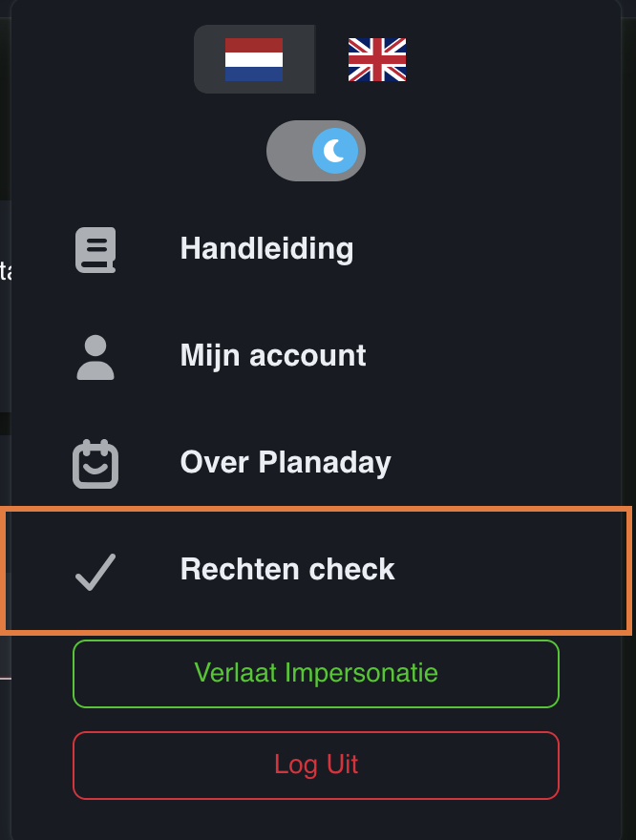Image resolution: width=636 pixels, height=840 pixels.
Task: Click the moon icon on the theme switch
Action: (335, 151)
